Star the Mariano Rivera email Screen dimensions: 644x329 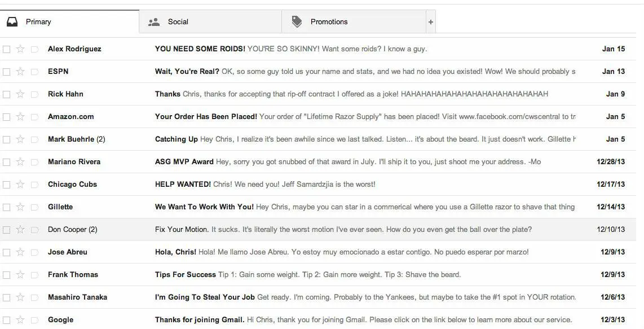20,162
